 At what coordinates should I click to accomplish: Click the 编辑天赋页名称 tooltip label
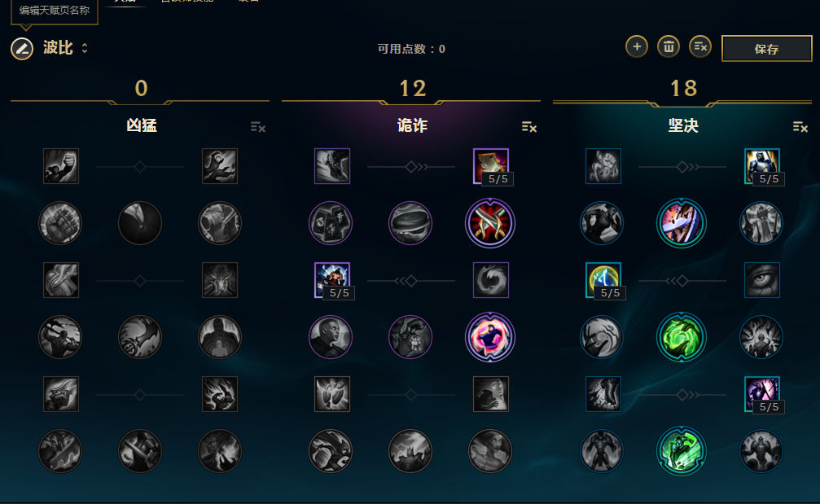pyautogui.click(x=55, y=10)
